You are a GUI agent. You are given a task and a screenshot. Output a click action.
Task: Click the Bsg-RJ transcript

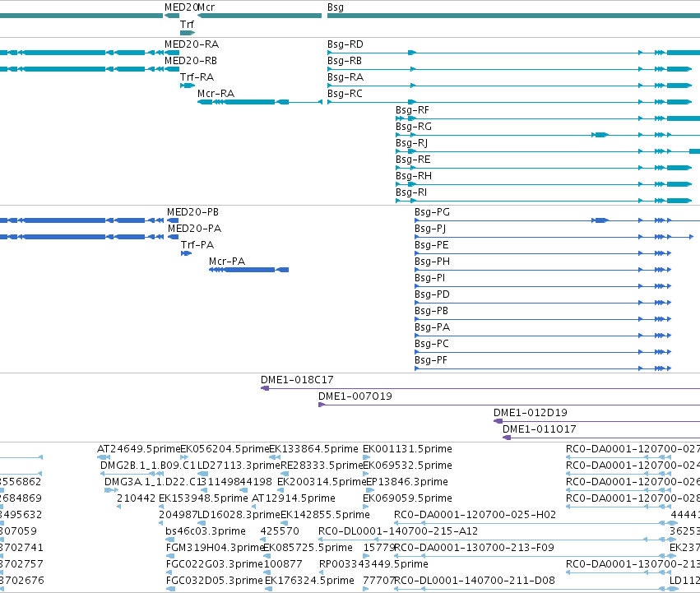[x=411, y=143]
